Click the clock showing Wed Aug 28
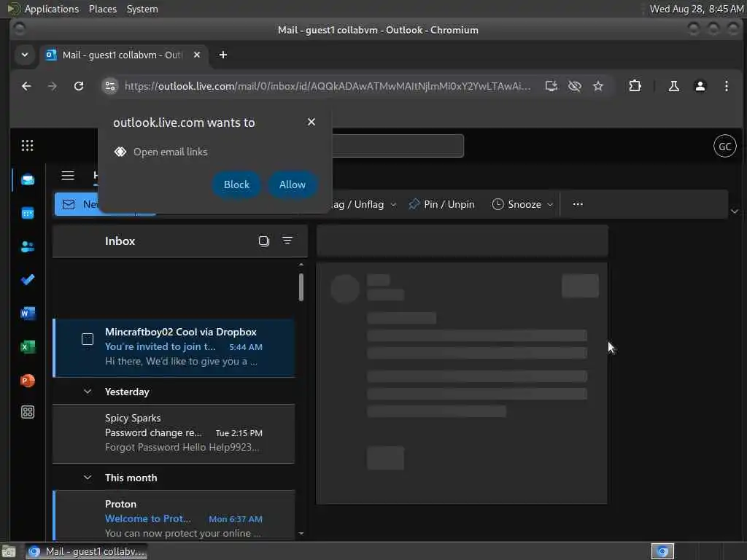Image resolution: width=747 pixels, height=560 pixels. (697, 9)
